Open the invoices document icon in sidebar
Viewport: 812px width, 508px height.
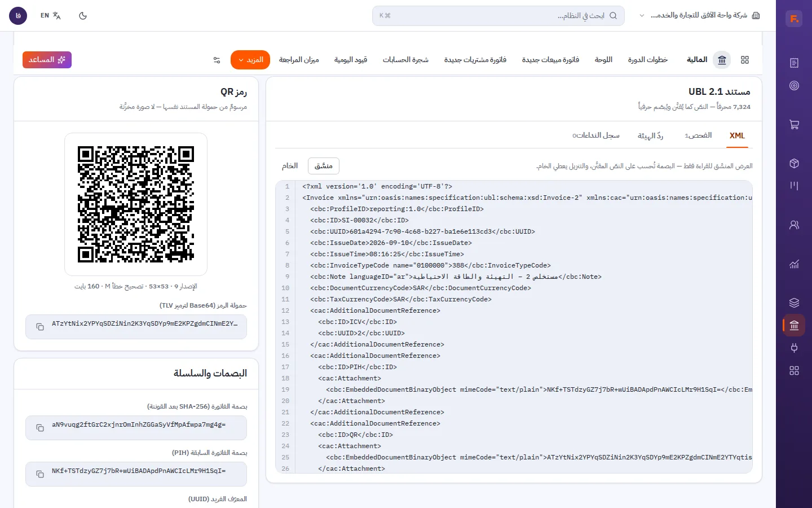(x=794, y=63)
